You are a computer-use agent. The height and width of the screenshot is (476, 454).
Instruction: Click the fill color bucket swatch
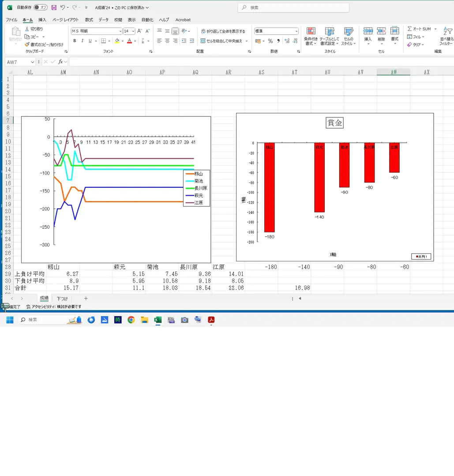point(117,41)
